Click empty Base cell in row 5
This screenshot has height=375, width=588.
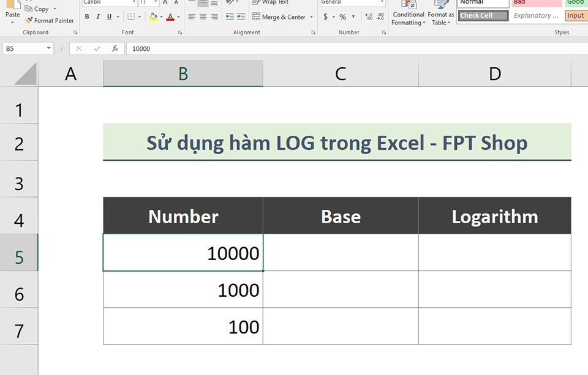pos(341,253)
